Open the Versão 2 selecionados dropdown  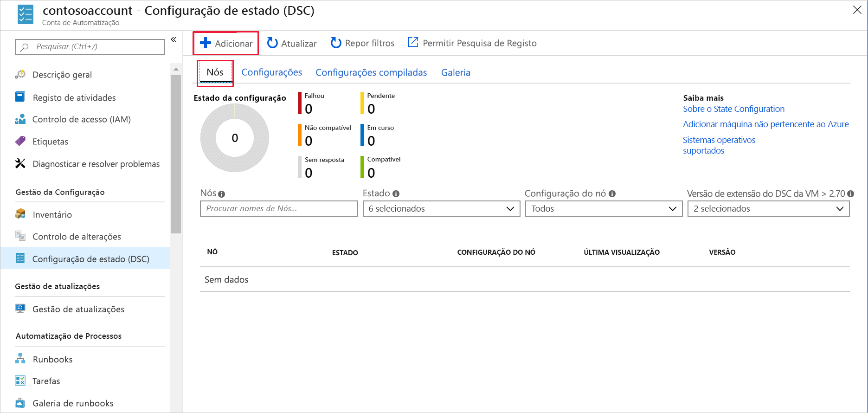(x=768, y=209)
